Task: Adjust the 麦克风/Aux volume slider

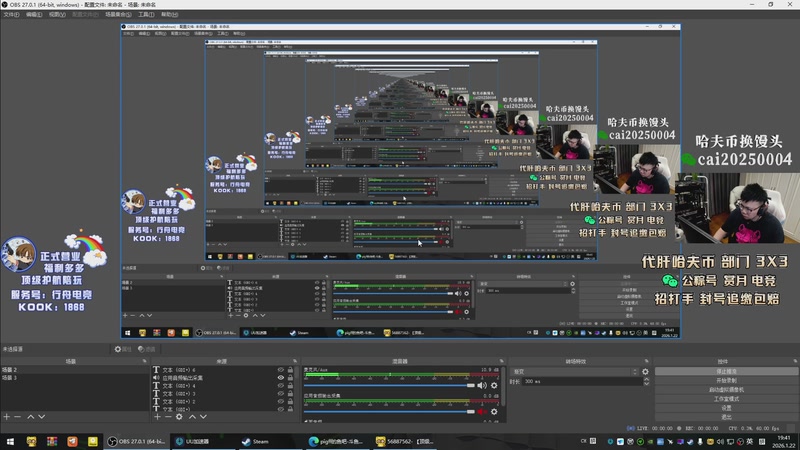Action: [389, 386]
